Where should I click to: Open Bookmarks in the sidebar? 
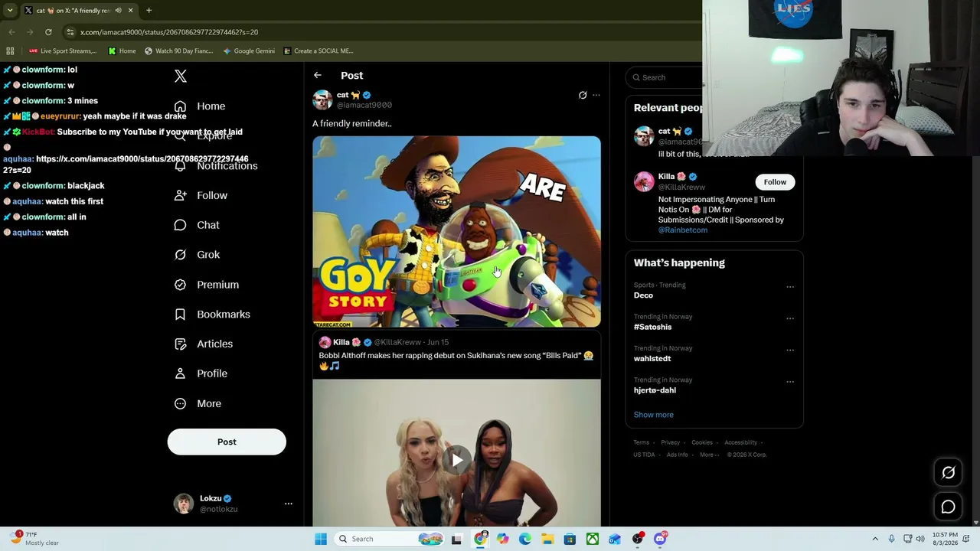(x=212, y=315)
